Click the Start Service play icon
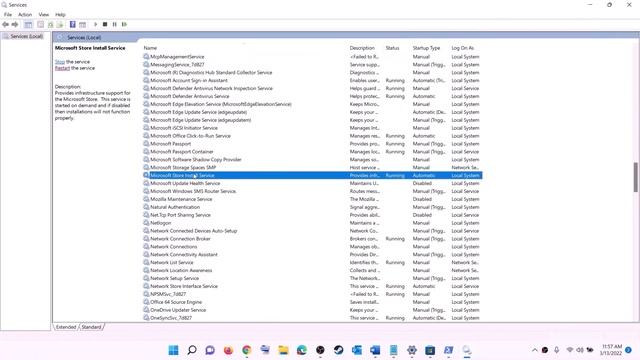Viewport: 640px width, 360px height. click(x=96, y=24)
